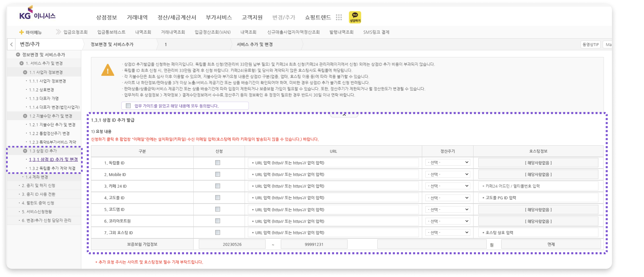This screenshot has width=644, height=277.
Task: Check 신청 box for 3. 카페 24 ID
Action: click(x=217, y=186)
